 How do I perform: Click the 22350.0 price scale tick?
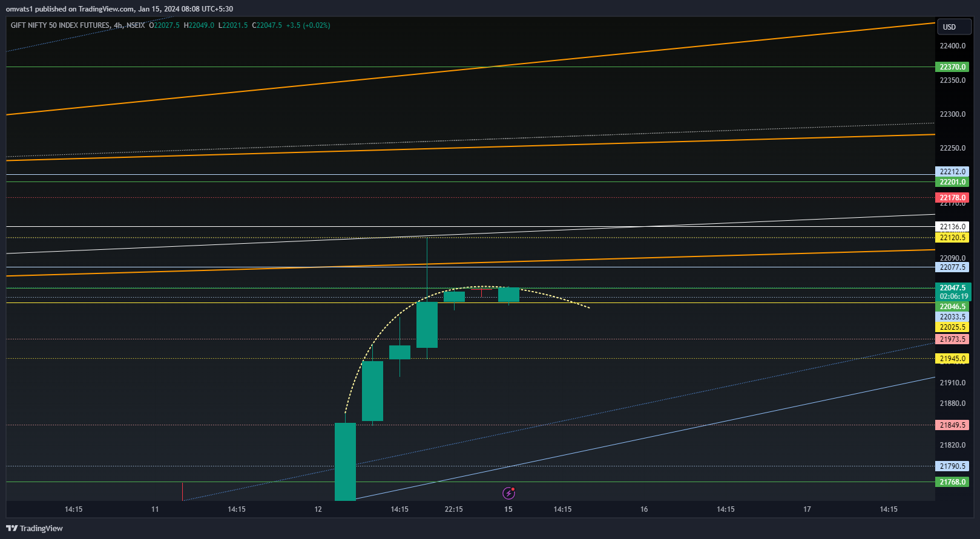(952, 80)
